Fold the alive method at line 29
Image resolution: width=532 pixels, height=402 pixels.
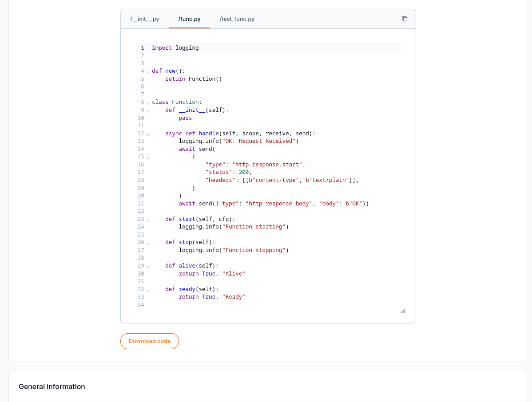[147, 266]
